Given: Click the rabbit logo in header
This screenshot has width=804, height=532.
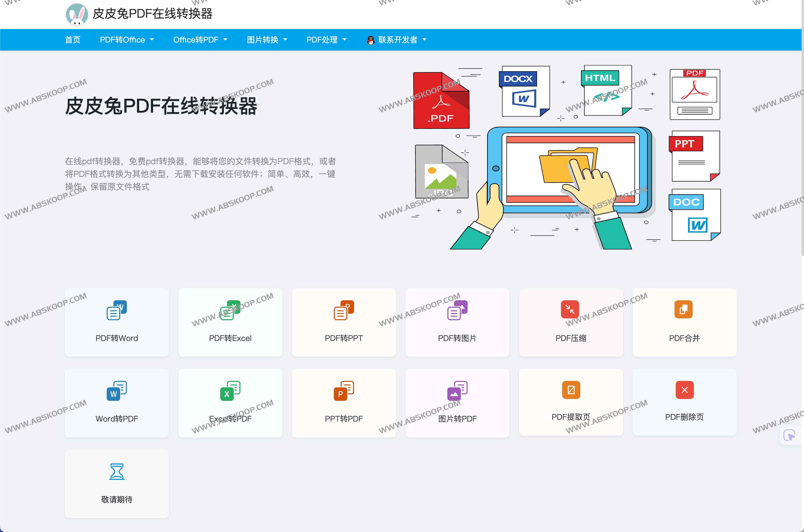Looking at the screenshot, I should coord(77,14).
